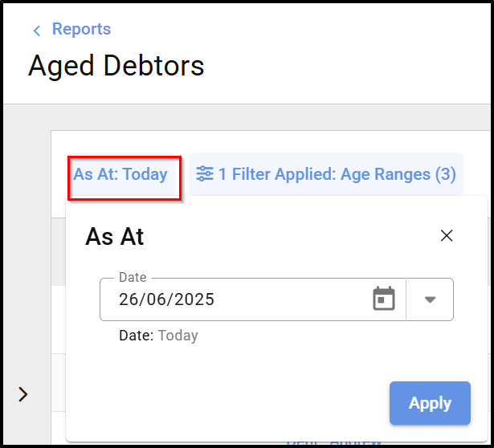494x448 pixels.
Task: Click the 26/06/2025 date field
Action: coord(233,299)
